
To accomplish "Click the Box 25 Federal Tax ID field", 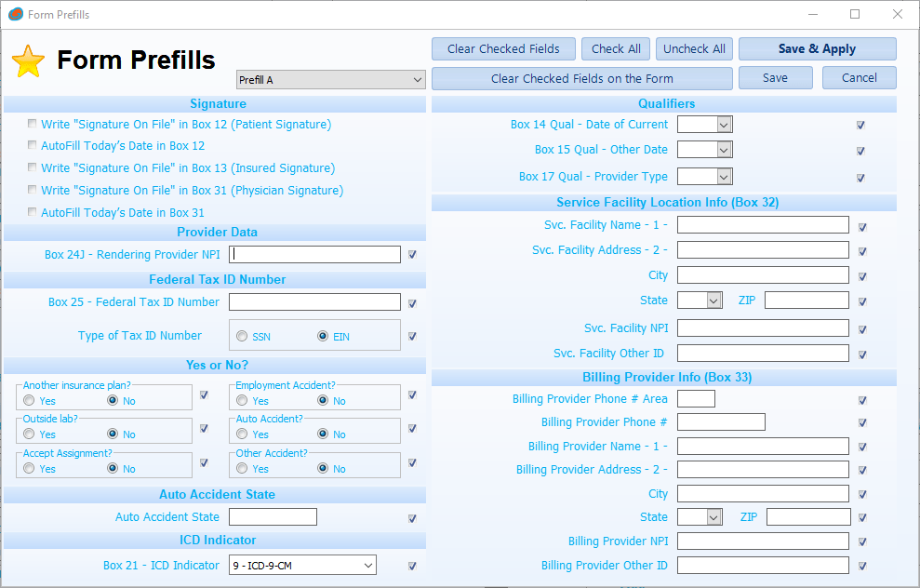I will (314, 301).
